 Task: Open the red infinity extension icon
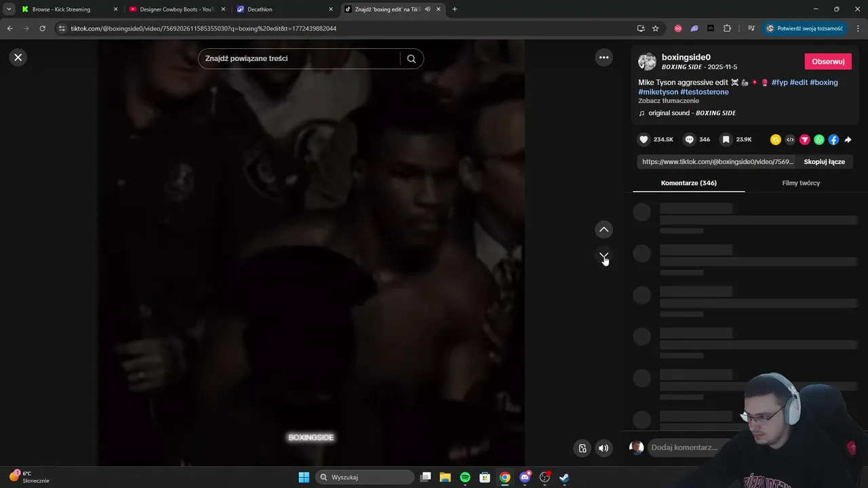[x=678, y=28]
